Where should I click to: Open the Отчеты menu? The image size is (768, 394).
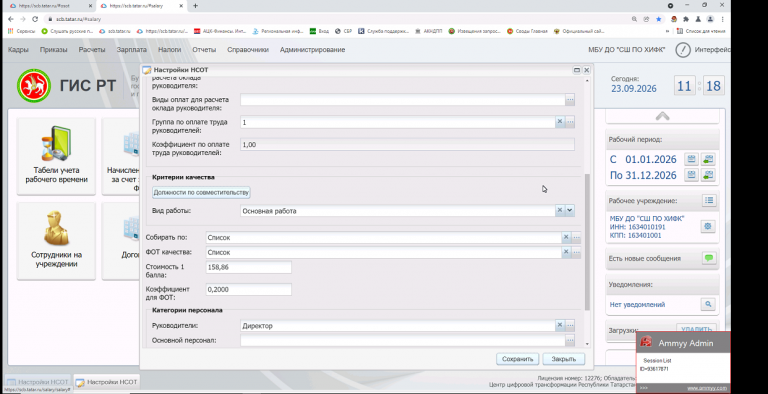(204, 49)
